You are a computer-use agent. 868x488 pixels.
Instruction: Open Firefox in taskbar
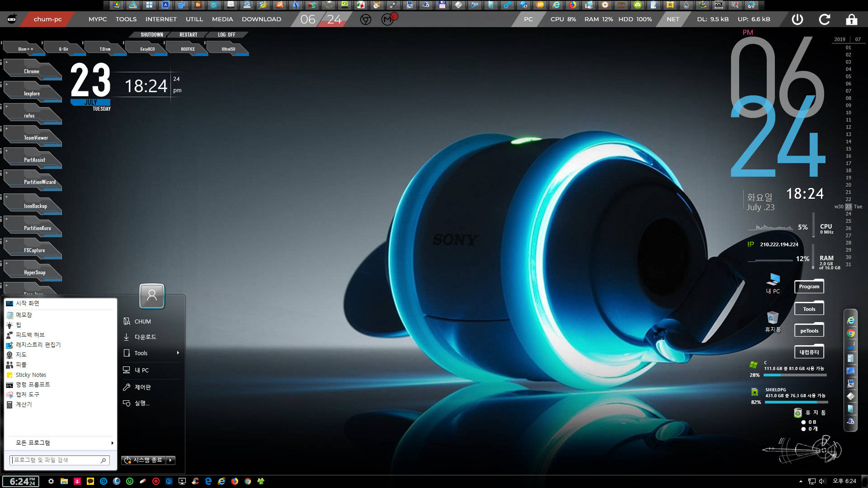[235, 481]
